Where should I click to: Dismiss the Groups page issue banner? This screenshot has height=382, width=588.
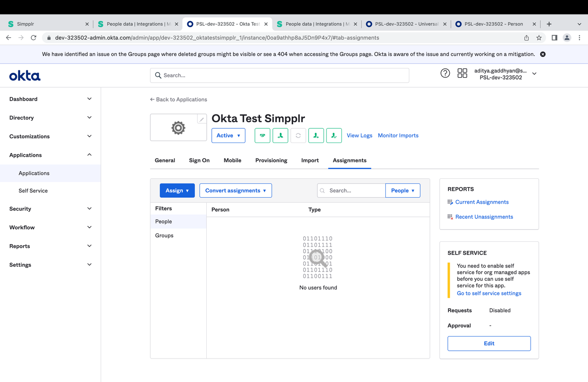click(x=543, y=54)
